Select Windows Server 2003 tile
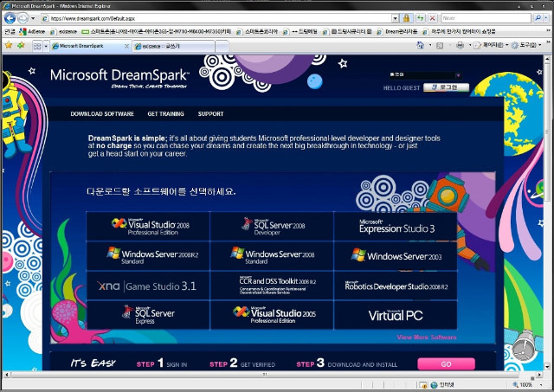This screenshot has width=554, height=392. 396,256
